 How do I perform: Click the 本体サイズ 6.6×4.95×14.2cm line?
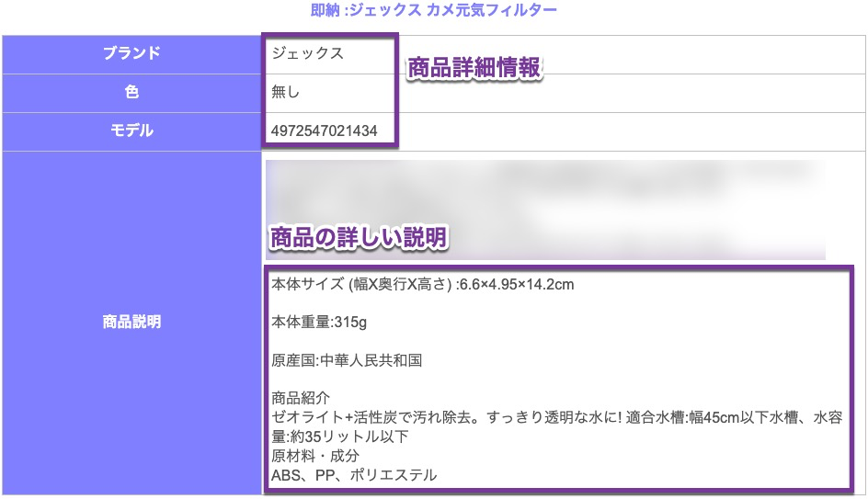(423, 284)
